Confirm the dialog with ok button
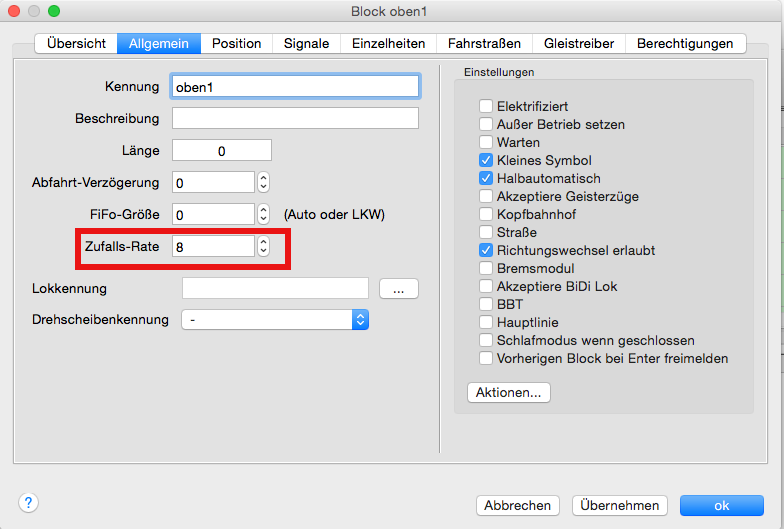The width and height of the screenshot is (784, 529). (721, 505)
